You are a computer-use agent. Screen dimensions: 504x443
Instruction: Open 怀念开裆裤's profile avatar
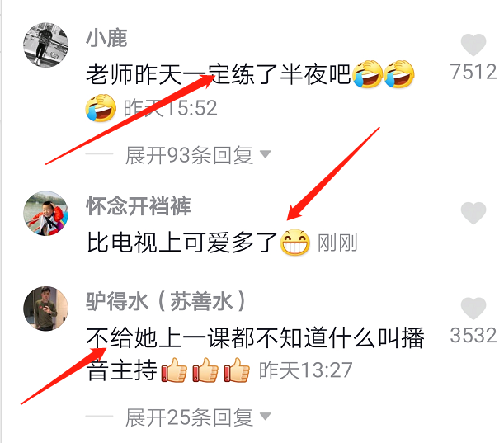click(x=45, y=213)
